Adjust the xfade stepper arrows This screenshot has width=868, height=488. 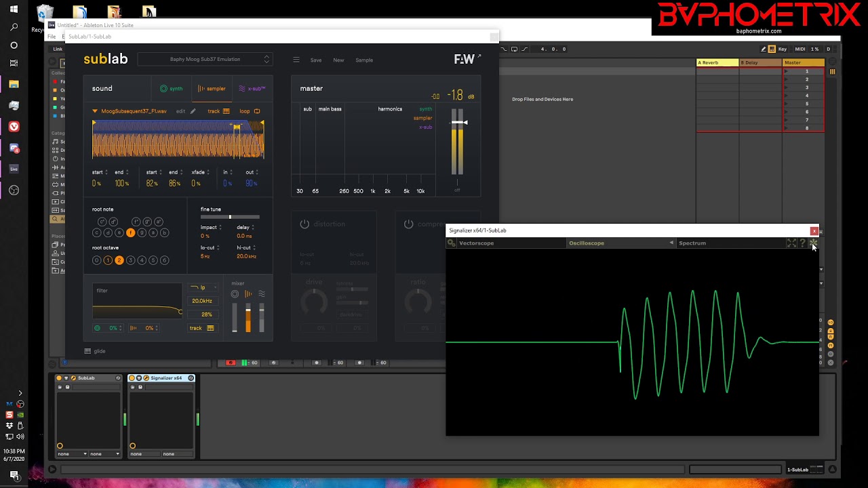click(208, 172)
